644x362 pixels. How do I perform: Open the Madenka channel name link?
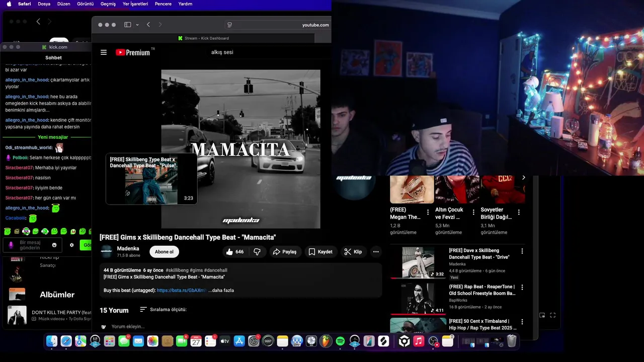[128, 248]
